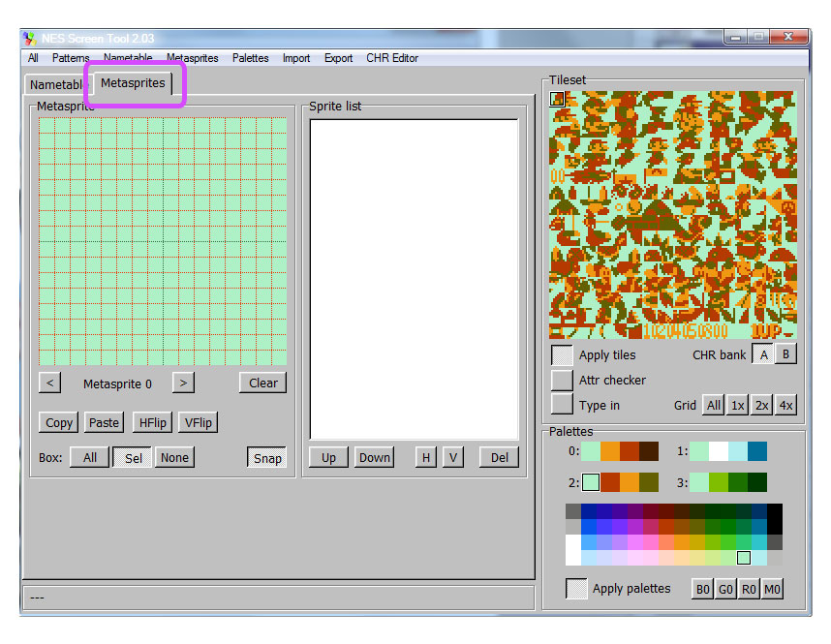Enable Apply tiles

[563, 355]
